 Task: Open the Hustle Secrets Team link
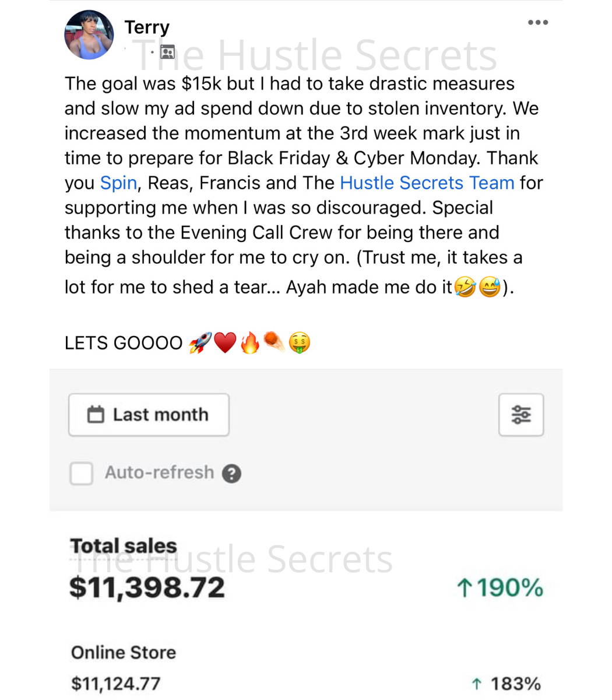(427, 183)
